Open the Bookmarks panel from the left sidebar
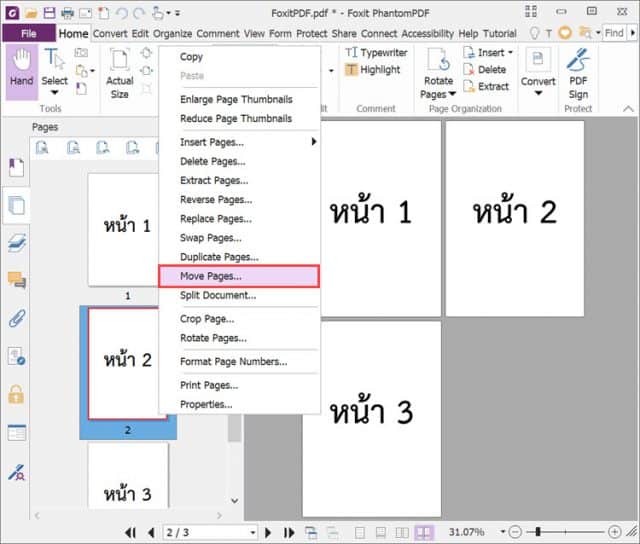This screenshot has height=544, width=640. (x=16, y=167)
